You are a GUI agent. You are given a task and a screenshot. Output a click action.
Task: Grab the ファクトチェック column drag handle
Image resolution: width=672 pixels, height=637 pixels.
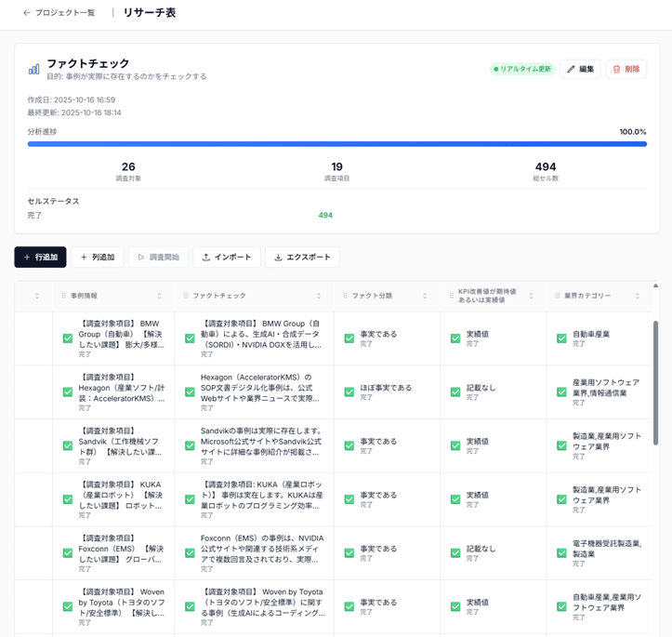click(186, 296)
